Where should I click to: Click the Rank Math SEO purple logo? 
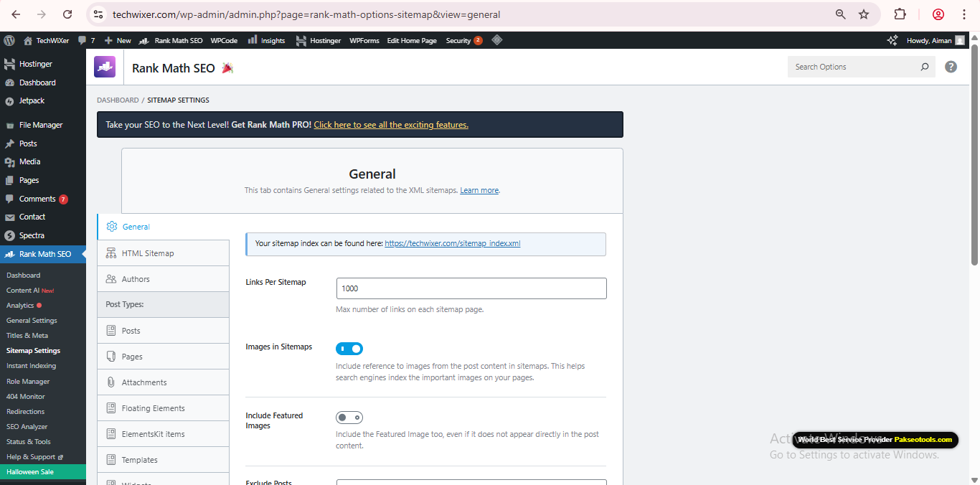click(105, 67)
